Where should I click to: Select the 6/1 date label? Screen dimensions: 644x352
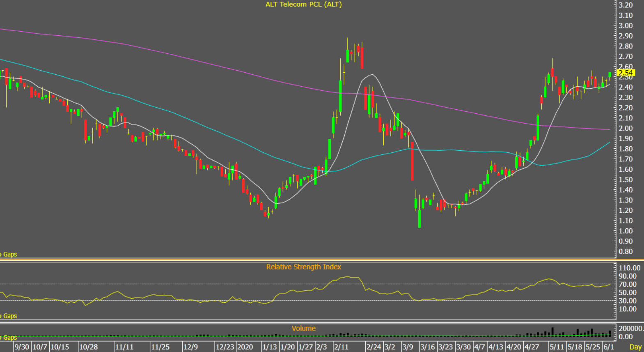point(609,347)
